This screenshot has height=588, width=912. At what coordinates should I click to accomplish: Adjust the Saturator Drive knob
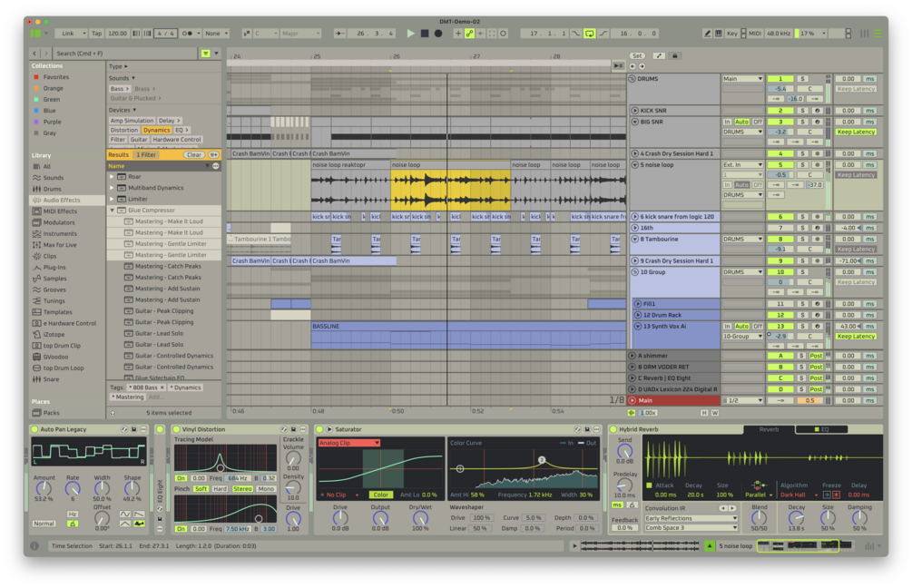point(340,518)
